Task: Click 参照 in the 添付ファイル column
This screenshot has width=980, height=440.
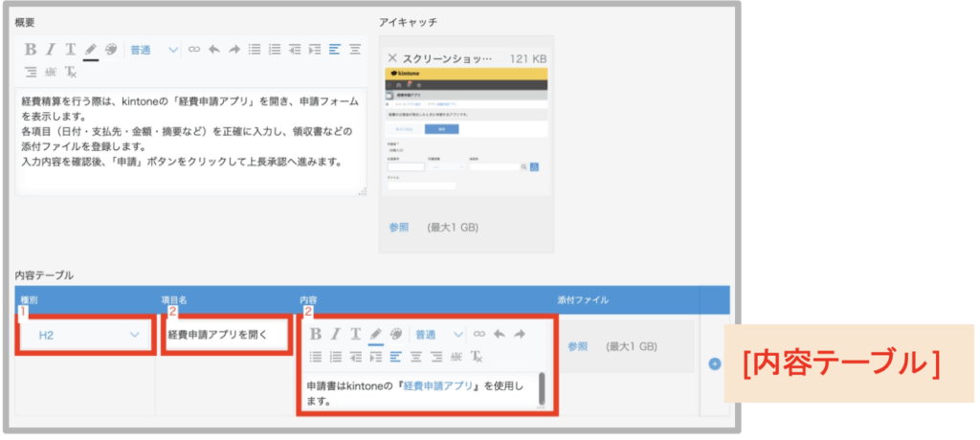Action: pos(577,346)
